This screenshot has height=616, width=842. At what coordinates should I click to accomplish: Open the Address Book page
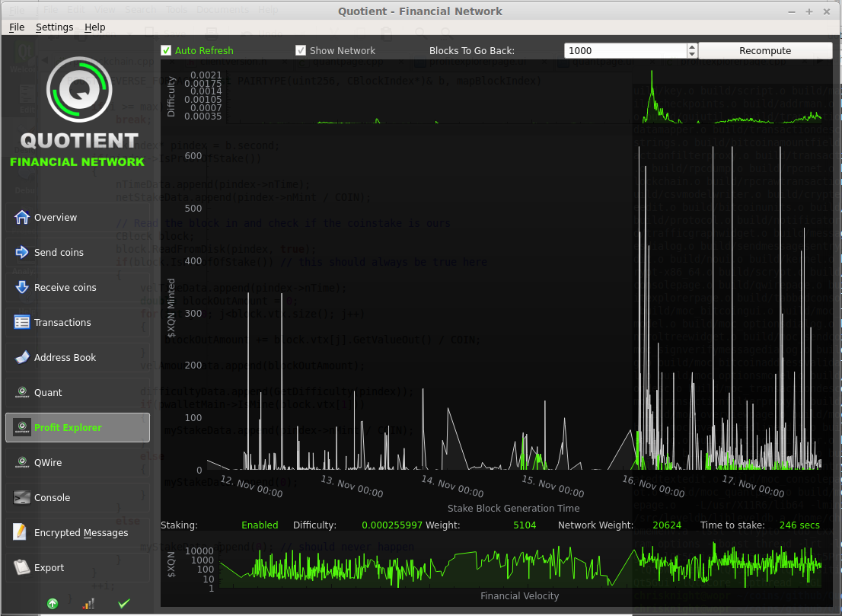pos(78,357)
